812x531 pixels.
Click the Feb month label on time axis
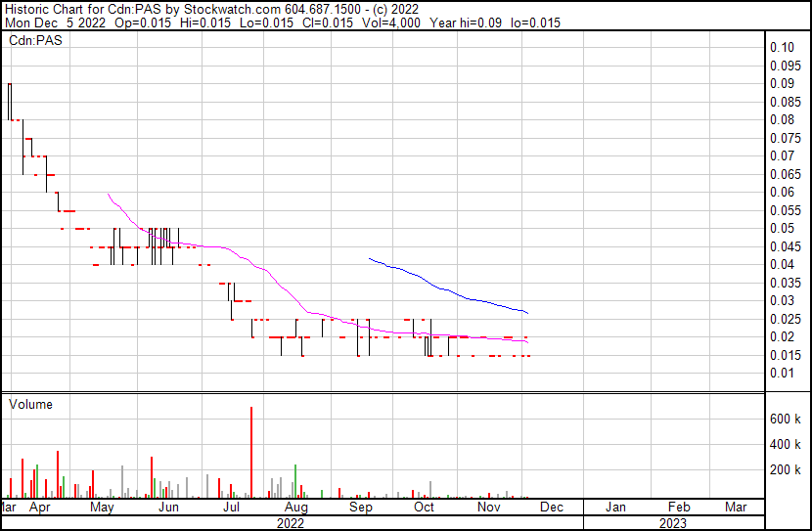678,508
